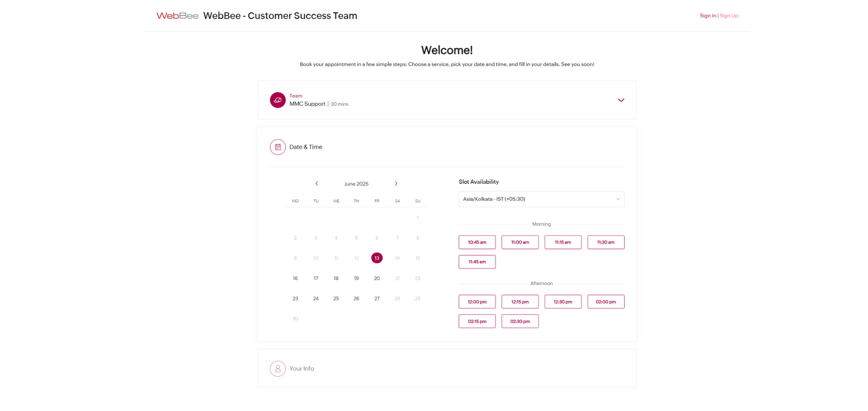The width and height of the screenshot is (868, 411).
Task: Go to next month arrow
Action: [x=396, y=184]
